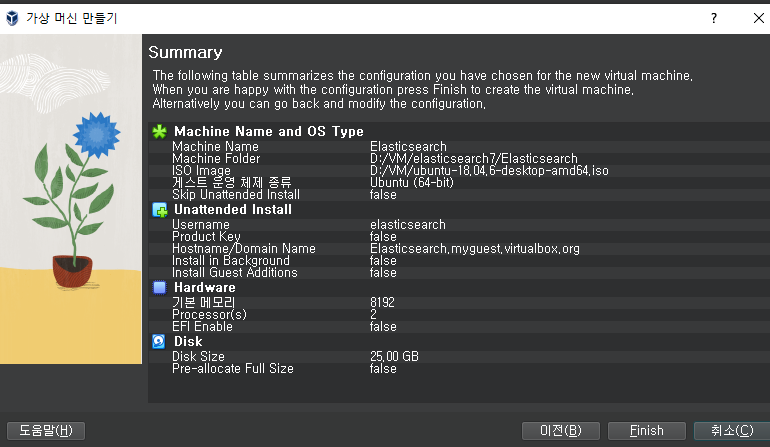Click the 도움말(H) help button
770x447 pixels.
[x=46, y=431]
